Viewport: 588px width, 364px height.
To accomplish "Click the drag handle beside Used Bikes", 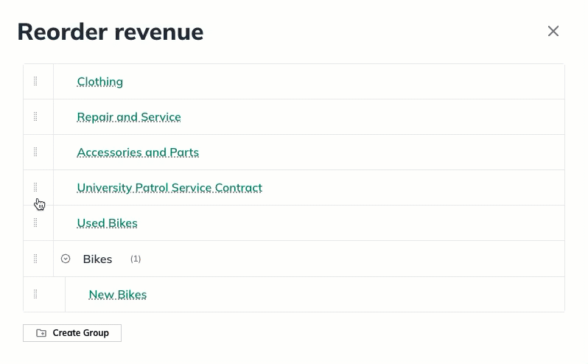I will point(35,223).
